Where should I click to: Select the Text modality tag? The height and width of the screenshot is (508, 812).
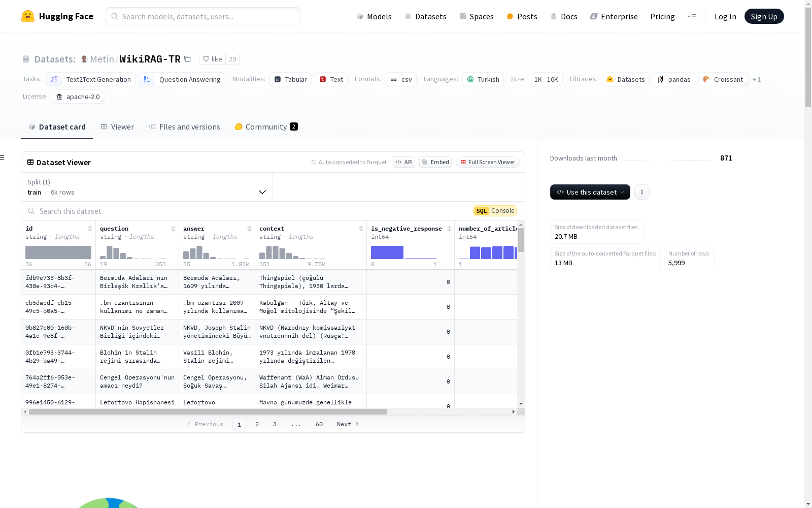(x=331, y=79)
